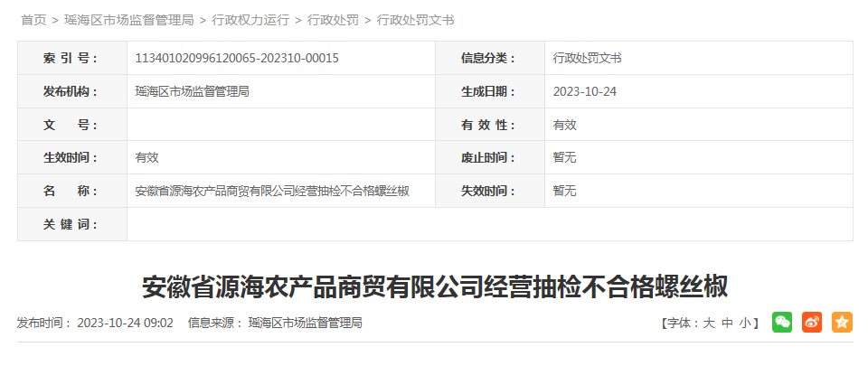Click the 名称 cell company title text

click(x=272, y=192)
